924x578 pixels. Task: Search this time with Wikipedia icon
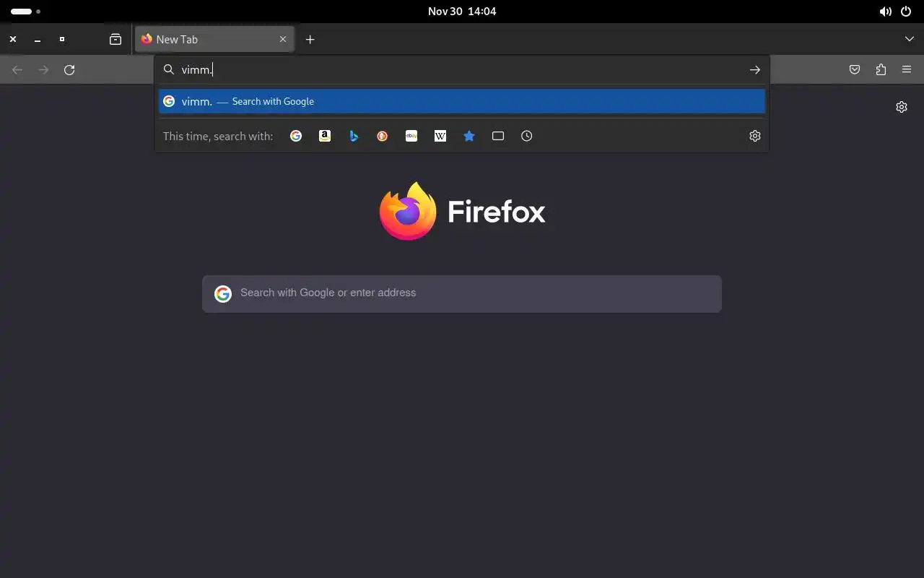click(440, 136)
